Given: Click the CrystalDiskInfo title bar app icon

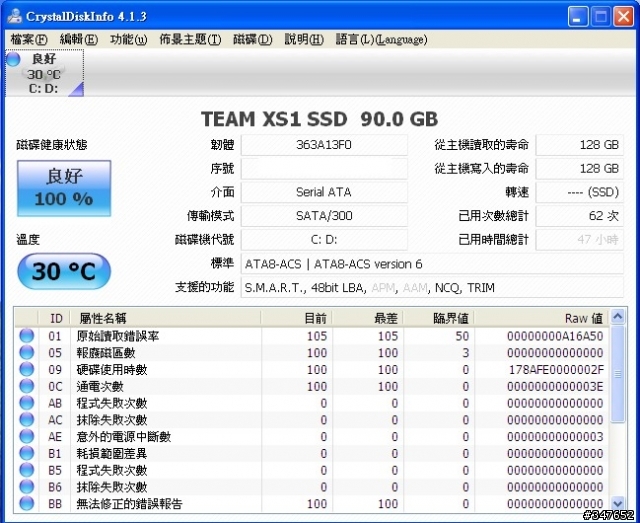Looking at the screenshot, I should point(15,16).
